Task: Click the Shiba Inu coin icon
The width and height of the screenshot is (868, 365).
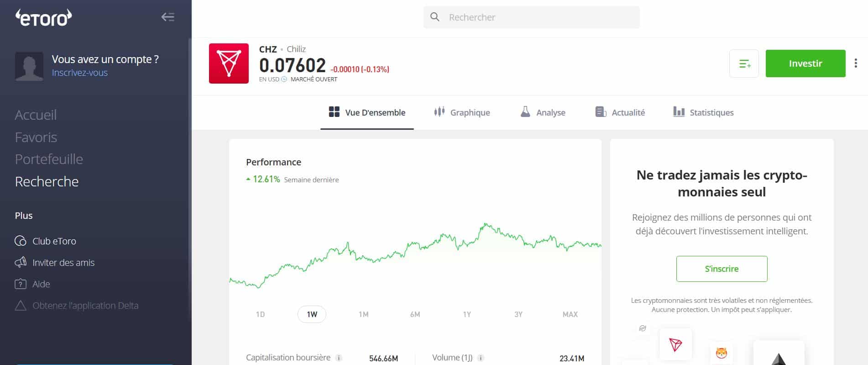Action: coord(722,353)
